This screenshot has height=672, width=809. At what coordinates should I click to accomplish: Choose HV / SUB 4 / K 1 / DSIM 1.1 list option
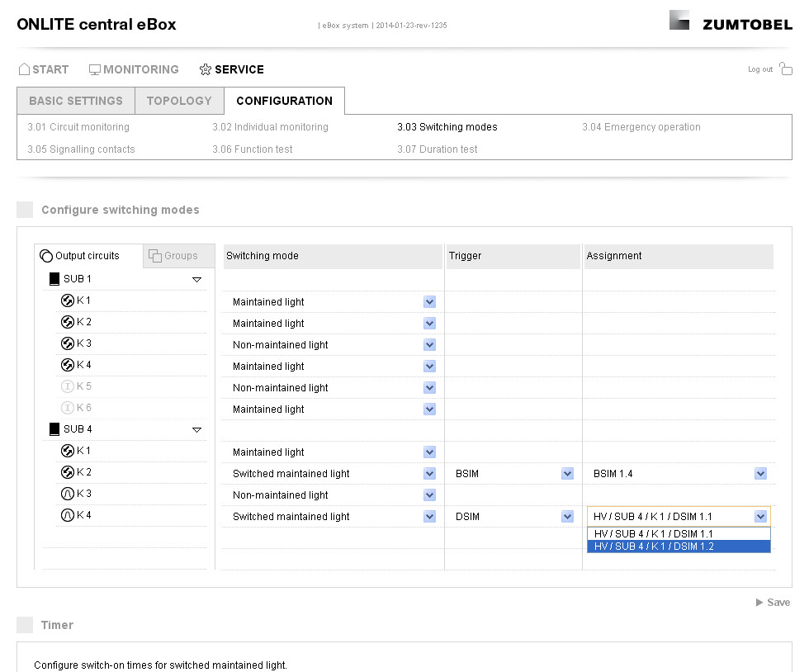coord(679,533)
